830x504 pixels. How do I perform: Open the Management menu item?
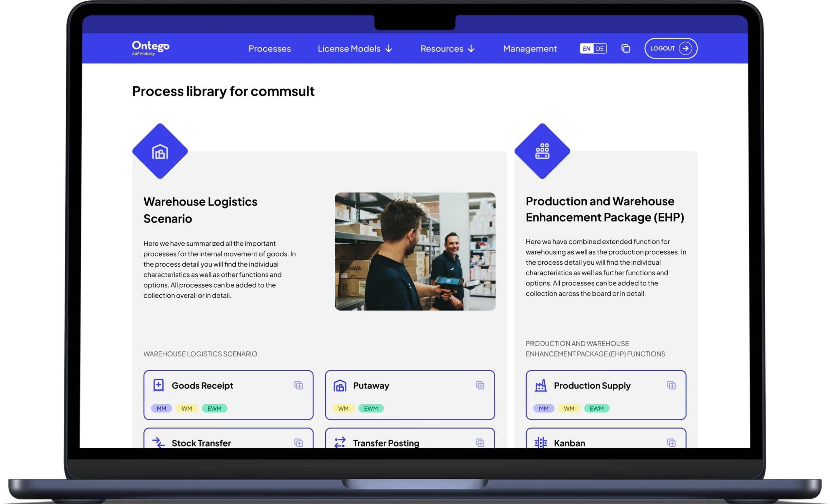(x=530, y=48)
